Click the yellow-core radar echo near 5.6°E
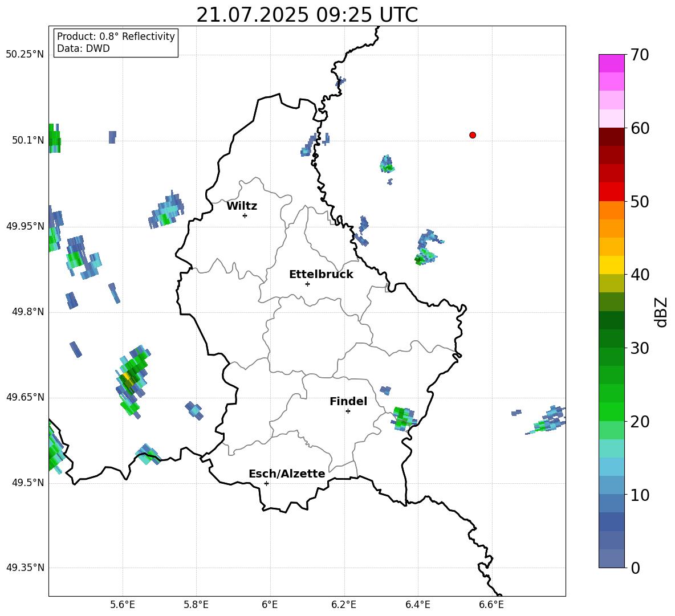The width and height of the screenshot is (675, 616). click(132, 381)
